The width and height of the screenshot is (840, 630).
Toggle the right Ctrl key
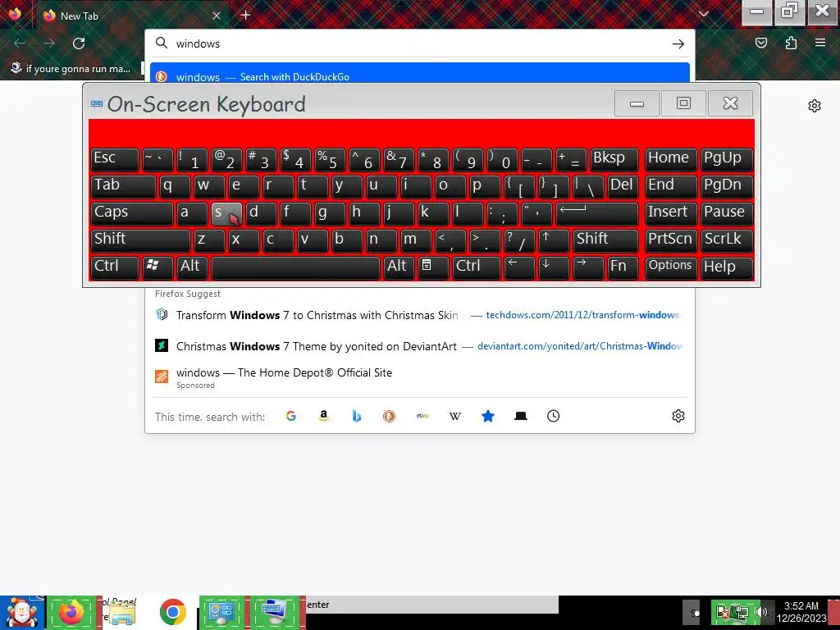(x=477, y=267)
